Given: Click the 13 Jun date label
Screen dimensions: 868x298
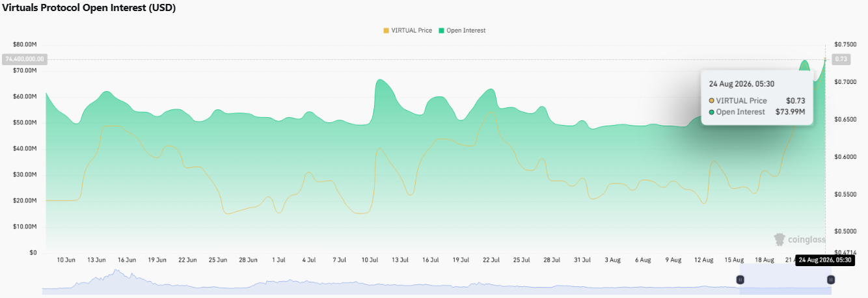Looking at the screenshot, I should (x=96, y=260).
